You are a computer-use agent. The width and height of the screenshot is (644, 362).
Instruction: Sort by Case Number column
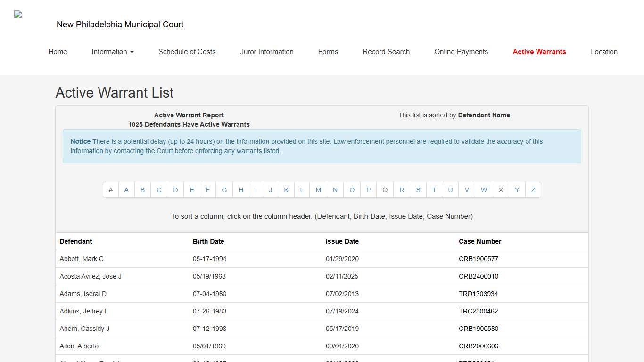point(480,241)
